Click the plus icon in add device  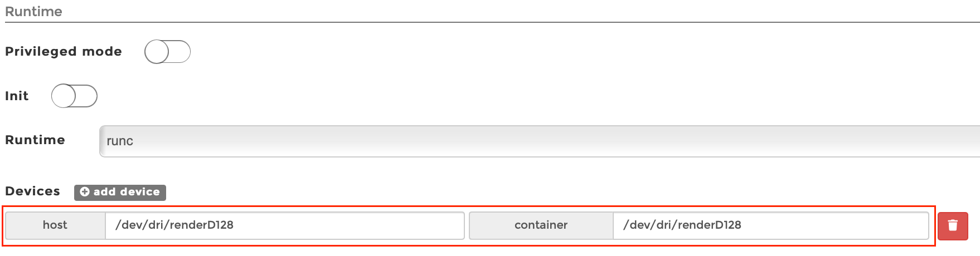[x=85, y=192]
